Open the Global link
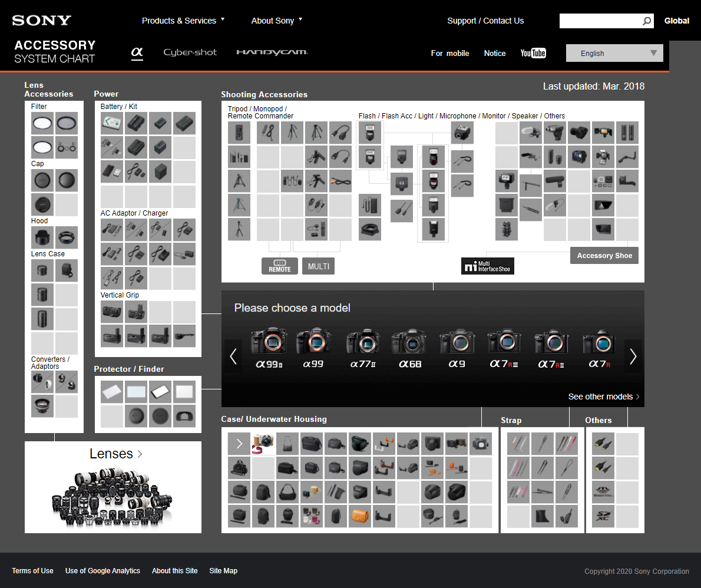The height and width of the screenshot is (588, 701). click(676, 21)
